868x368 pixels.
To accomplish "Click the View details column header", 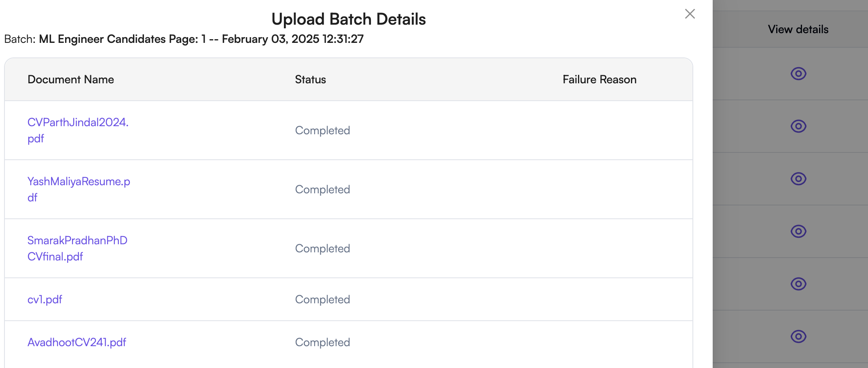I will (x=798, y=29).
